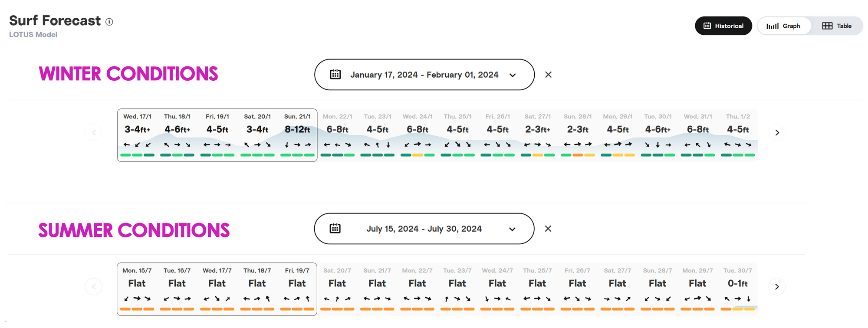This screenshot has height=328, width=868.
Task: Open the Tue 30/7 0-1ft summer day
Action: (737, 289)
